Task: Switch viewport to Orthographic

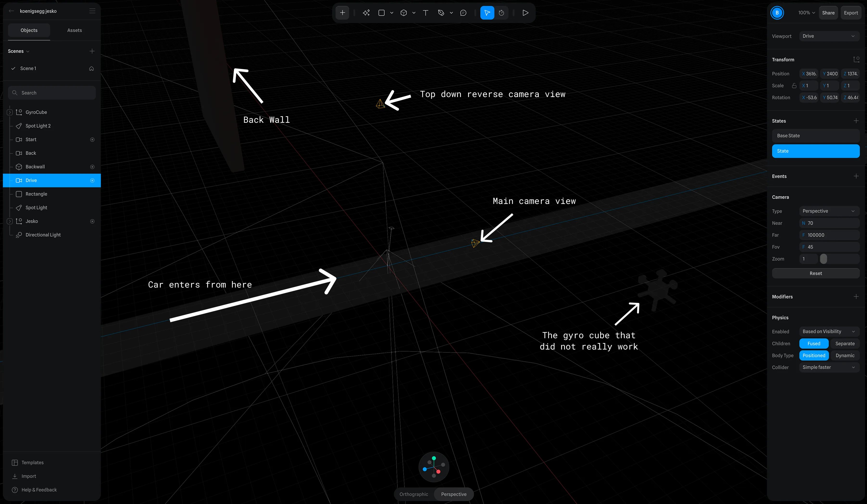Action: point(413,494)
